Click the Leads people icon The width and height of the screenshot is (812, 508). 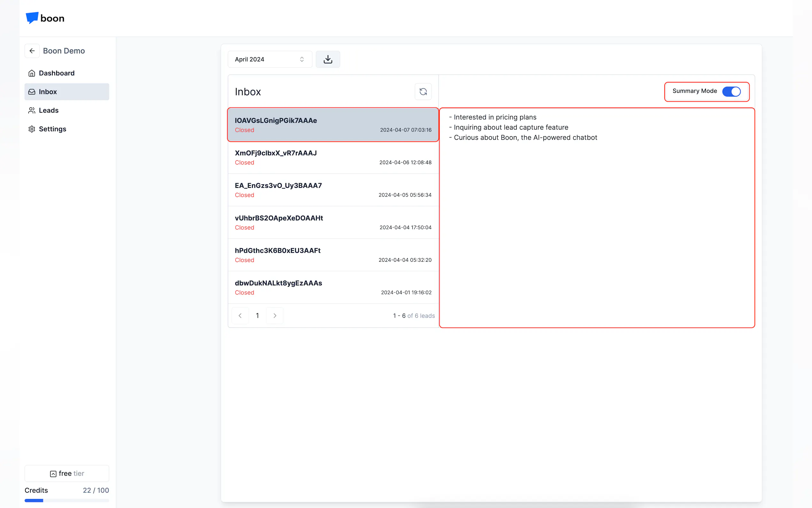point(32,111)
